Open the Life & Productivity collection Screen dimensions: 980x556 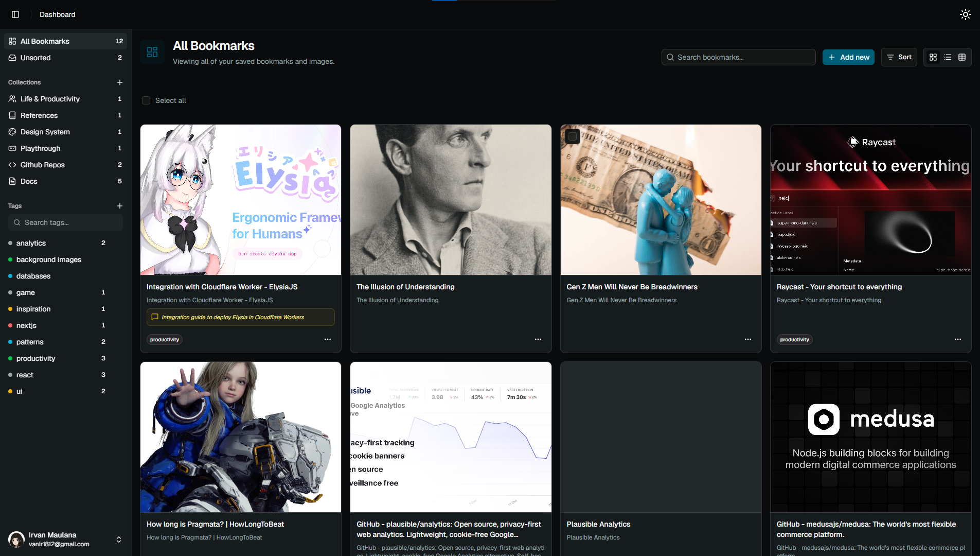tap(65, 99)
